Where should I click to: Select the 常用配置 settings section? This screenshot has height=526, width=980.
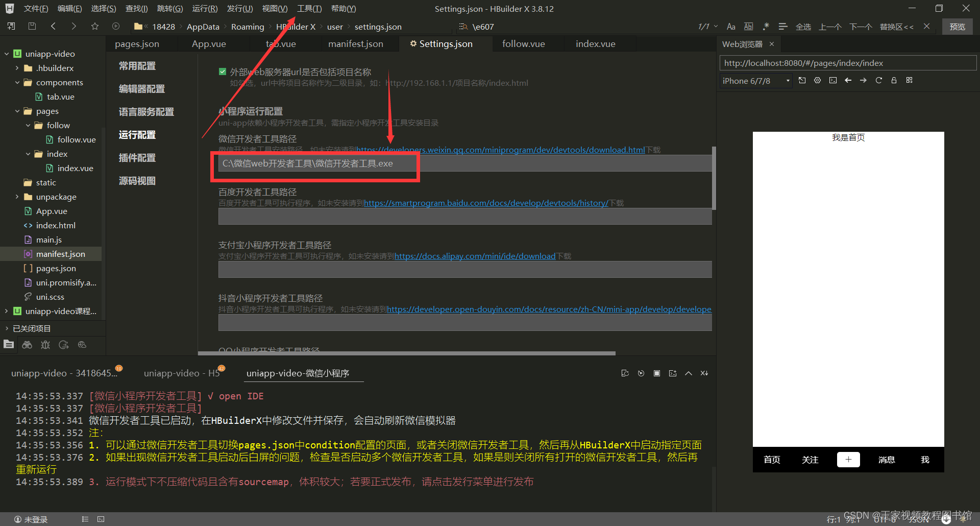(137, 66)
